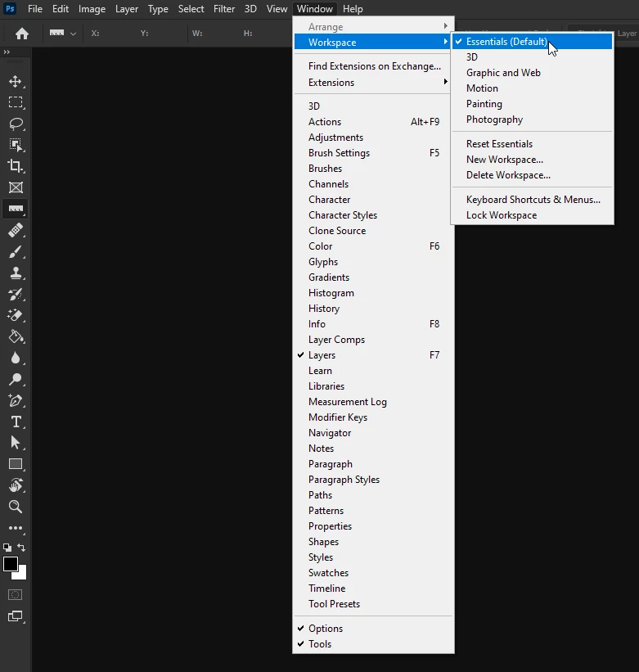The width and height of the screenshot is (639, 672).
Task: Open the Histogram panel entry
Action: [373, 293]
